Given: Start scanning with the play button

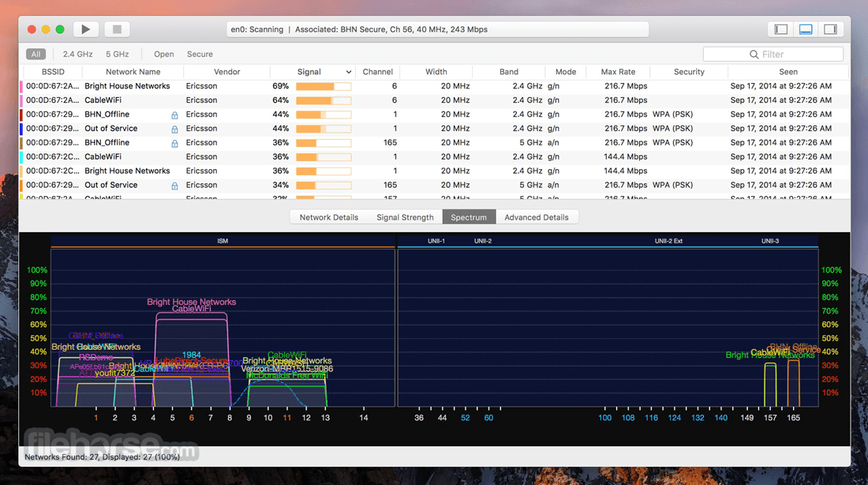Looking at the screenshot, I should pyautogui.click(x=86, y=29).
